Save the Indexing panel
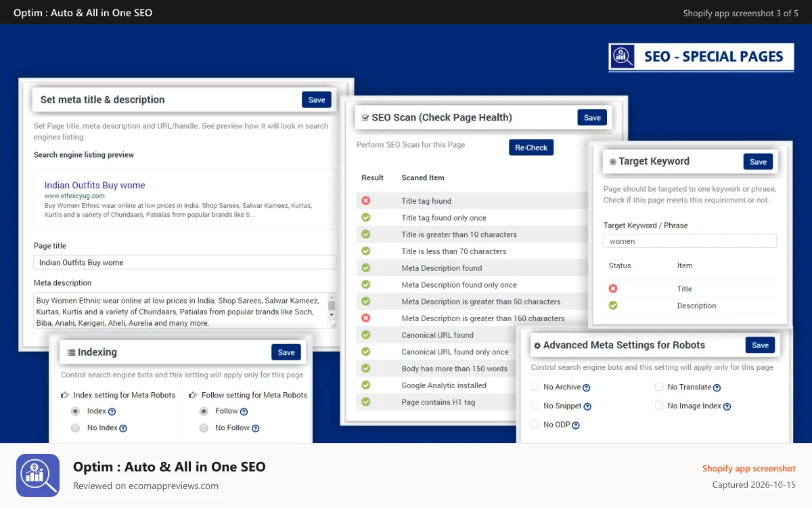 pos(286,352)
